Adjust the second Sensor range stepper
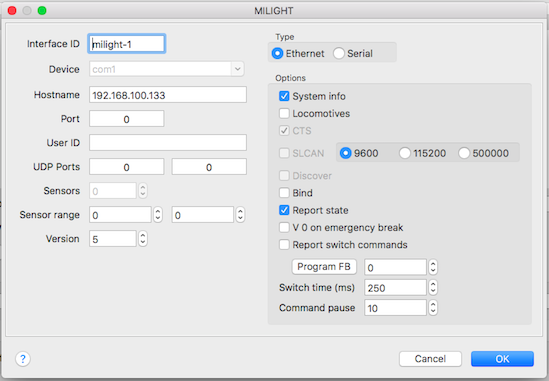 [240, 215]
